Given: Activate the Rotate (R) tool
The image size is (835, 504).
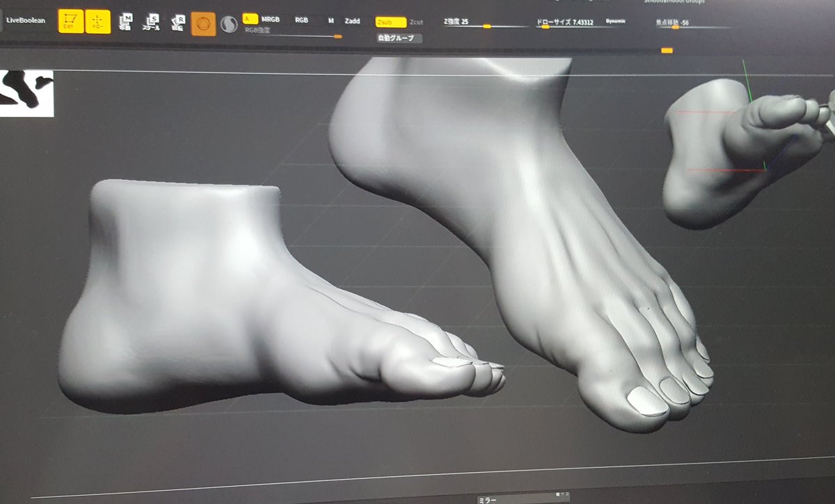Looking at the screenshot, I should pyautogui.click(x=177, y=24).
